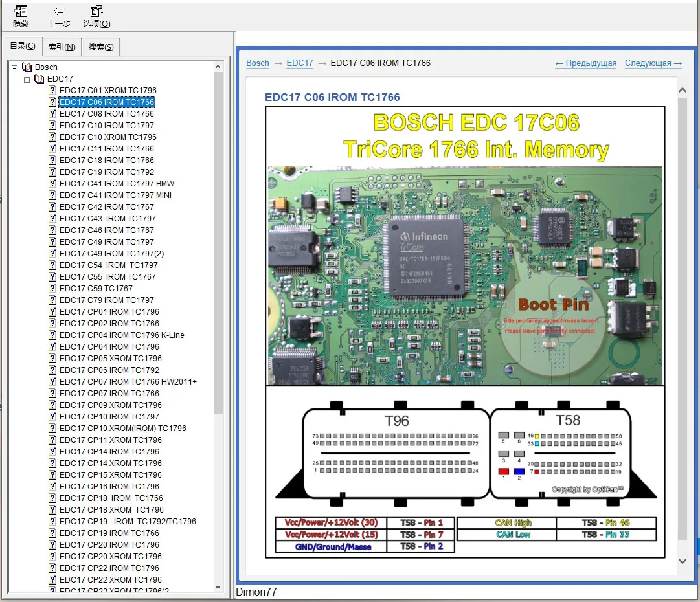The width and height of the screenshot is (700, 602).
Task: Click topic icon for EDC17 C01 XROM TC1796
Action: coord(52,91)
